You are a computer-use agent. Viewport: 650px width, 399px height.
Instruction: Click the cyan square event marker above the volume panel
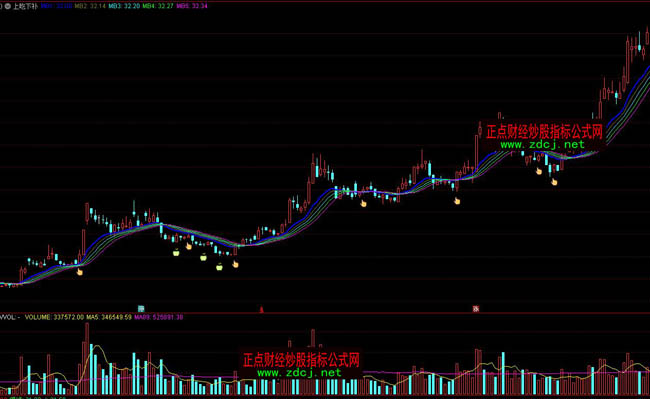(x=141, y=309)
